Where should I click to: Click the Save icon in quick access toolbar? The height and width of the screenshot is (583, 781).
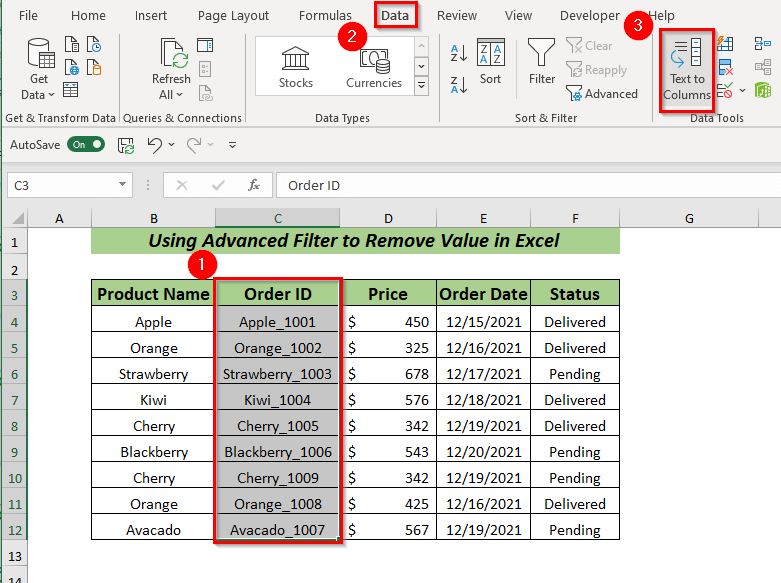point(126,146)
